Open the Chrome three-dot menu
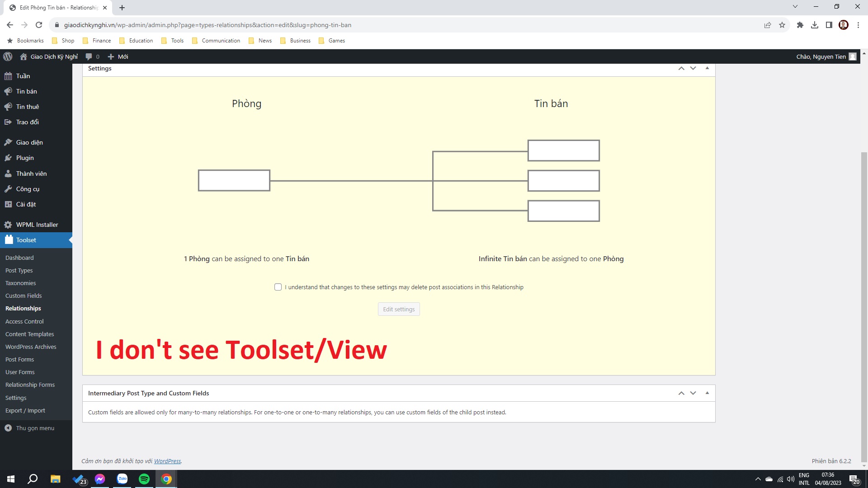868x488 pixels. (858, 25)
